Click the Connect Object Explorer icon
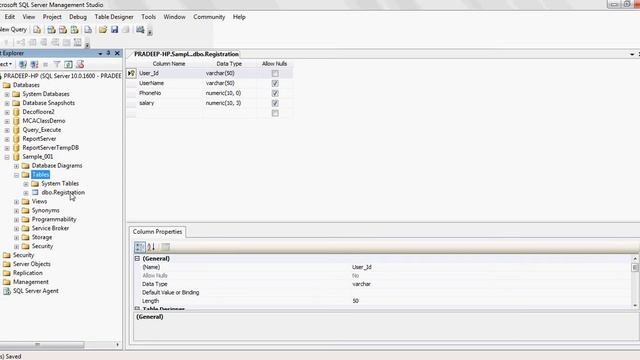This screenshot has height=360, width=640. tap(23, 64)
